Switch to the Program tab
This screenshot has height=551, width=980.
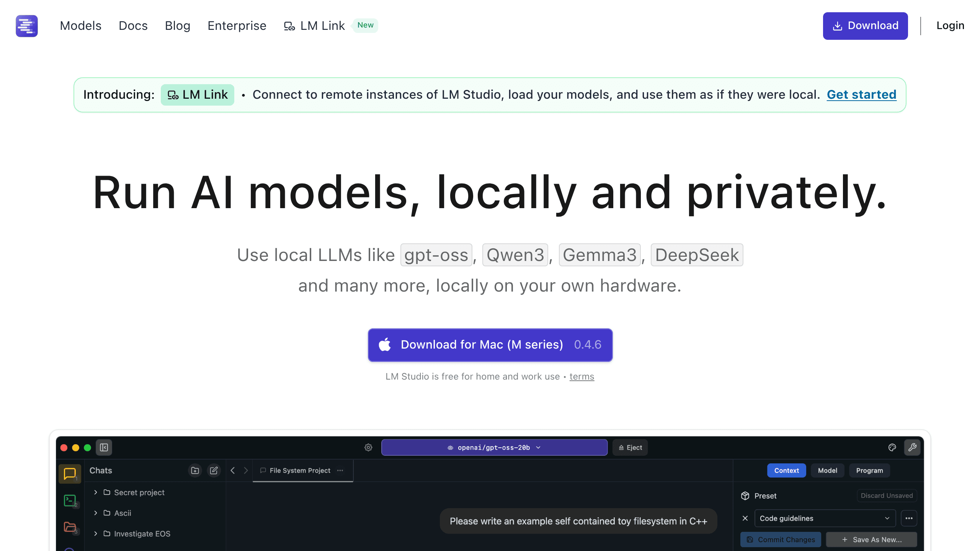tap(869, 470)
